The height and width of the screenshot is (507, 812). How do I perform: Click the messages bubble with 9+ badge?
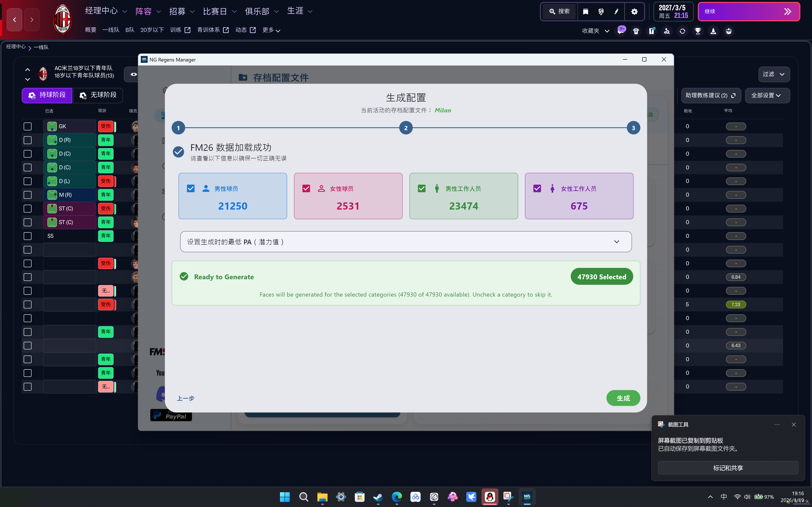coord(621,31)
